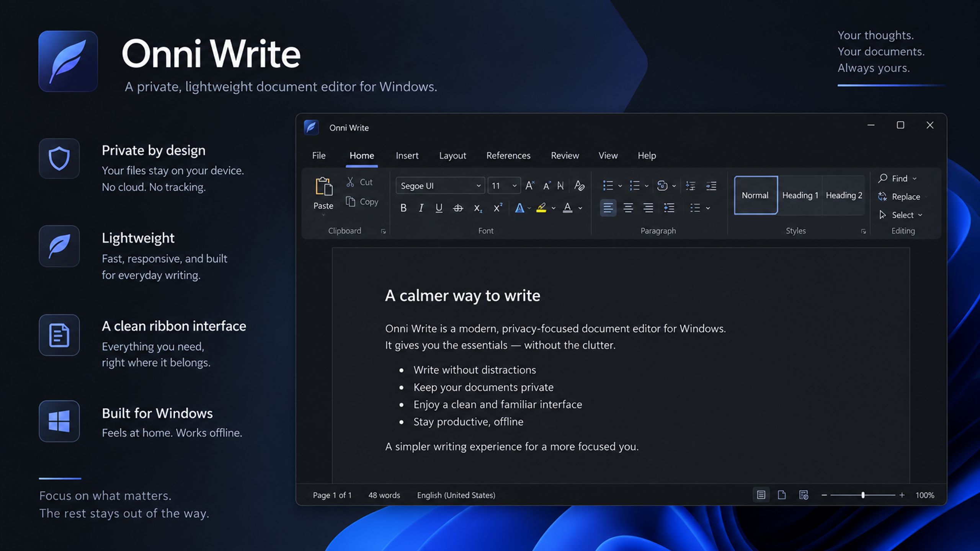Switch to the read mode view icon
The height and width of the screenshot is (551, 980).
(761, 495)
